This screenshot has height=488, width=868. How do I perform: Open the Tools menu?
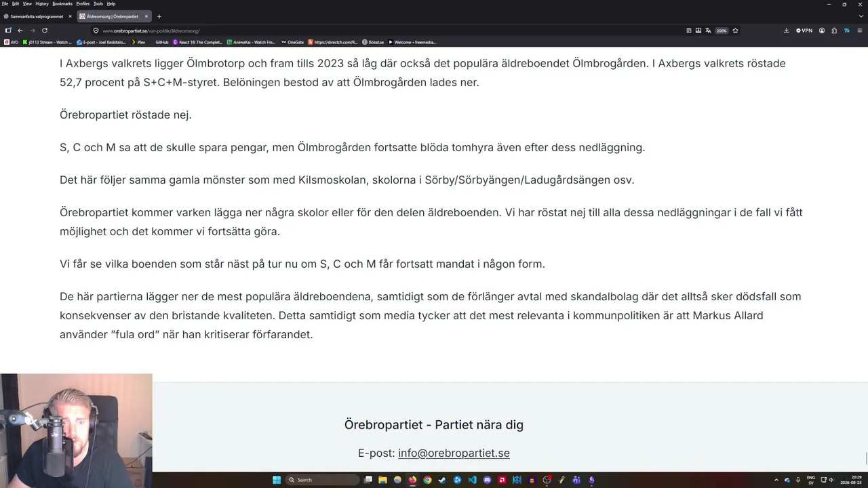click(98, 3)
